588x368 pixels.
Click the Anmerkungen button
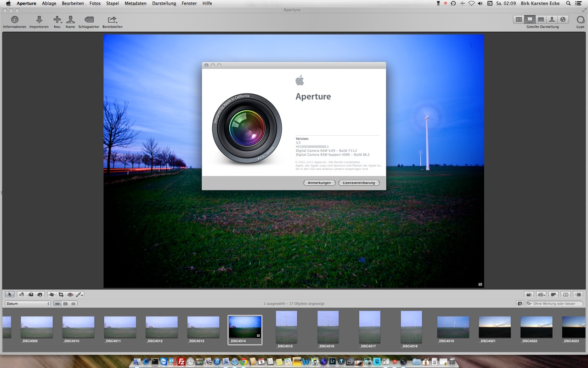[x=319, y=183]
